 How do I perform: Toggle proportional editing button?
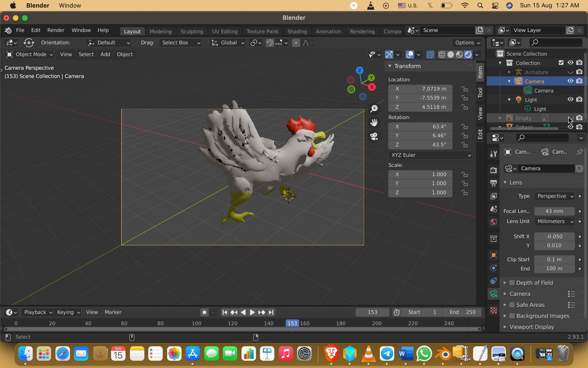point(296,43)
